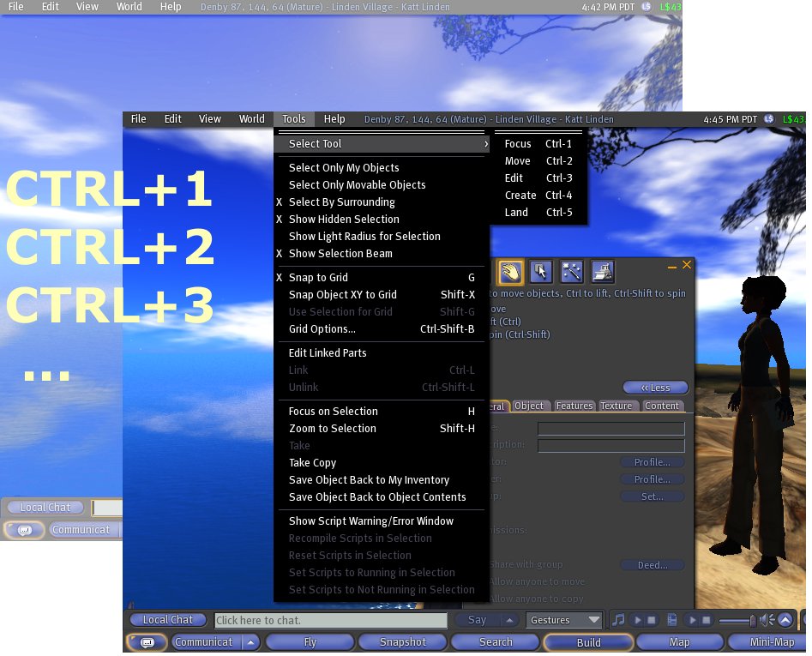
Task: Select the Create magic wand tool
Action: [x=572, y=272]
